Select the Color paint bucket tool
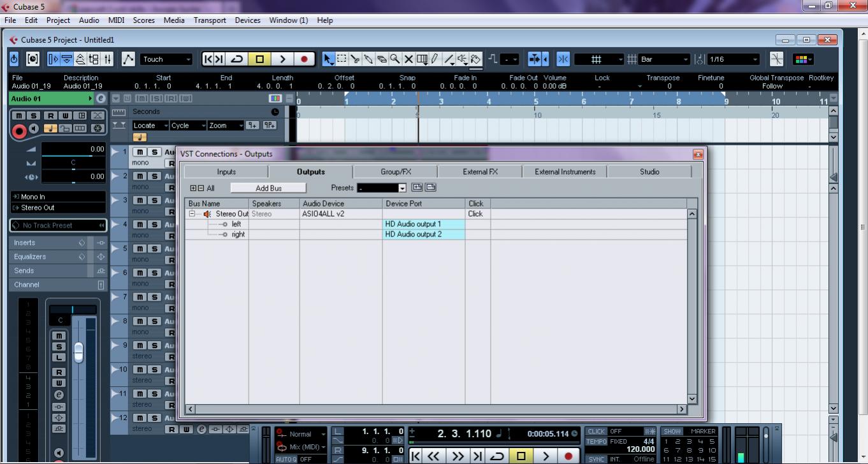 (x=475, y=59)
